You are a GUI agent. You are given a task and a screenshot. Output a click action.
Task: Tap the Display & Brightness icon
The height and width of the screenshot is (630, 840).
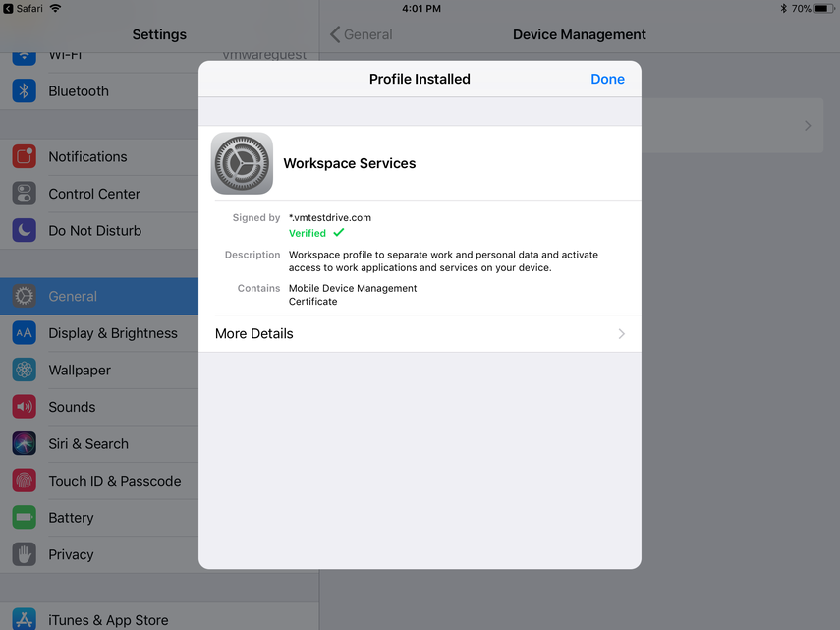[x=25, y=333]
